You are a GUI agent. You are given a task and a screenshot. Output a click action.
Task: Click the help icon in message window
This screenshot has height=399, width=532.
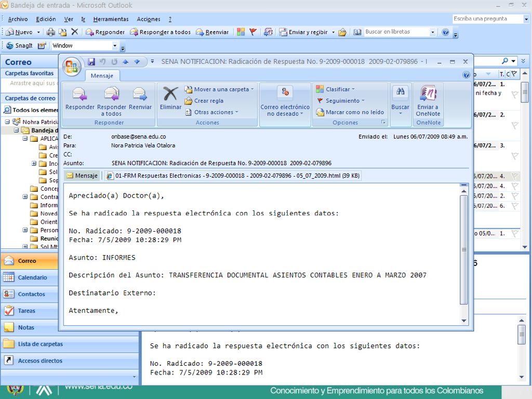click(466, 75)
